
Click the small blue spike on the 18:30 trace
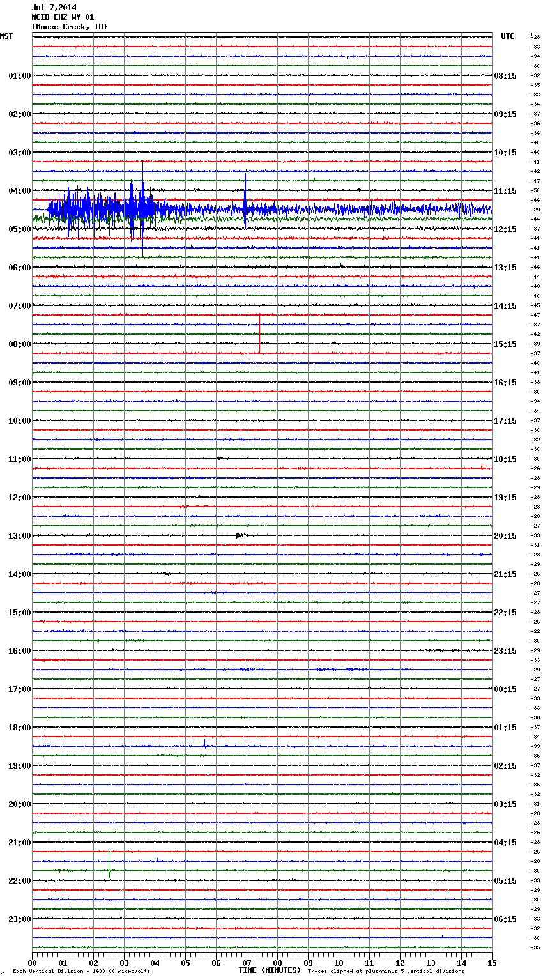click(x=204, y=743)
